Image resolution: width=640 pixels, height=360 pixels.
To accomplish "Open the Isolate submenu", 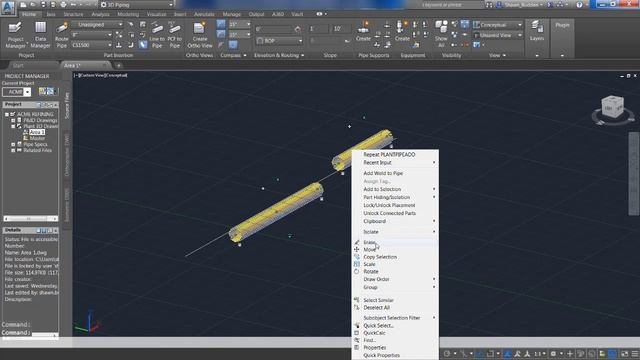I will click(x=396, y=231).
